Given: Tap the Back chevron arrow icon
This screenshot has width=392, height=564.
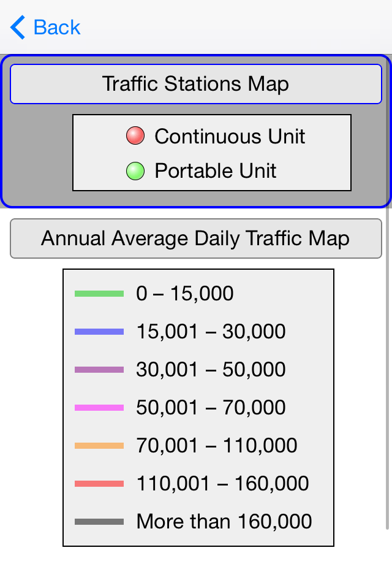Looking at the screenshot, I should [x=18, y=27].
